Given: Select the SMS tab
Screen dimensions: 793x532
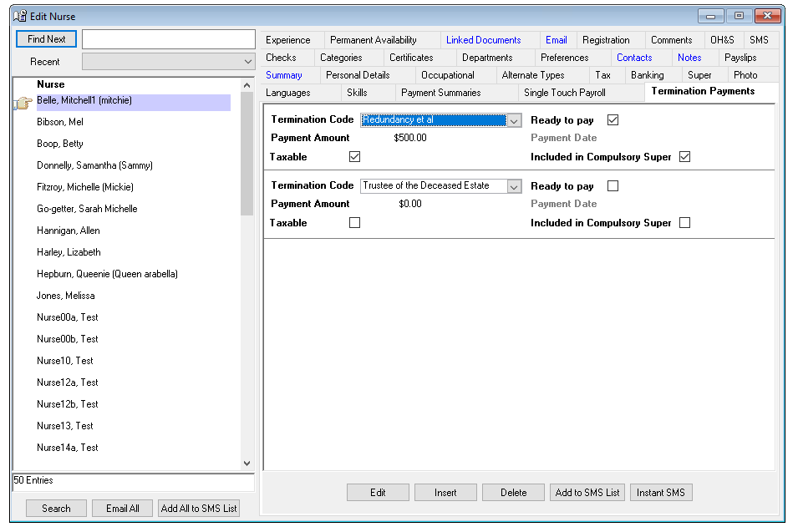Looking at the screenshot, I should [x=759, y=40].
